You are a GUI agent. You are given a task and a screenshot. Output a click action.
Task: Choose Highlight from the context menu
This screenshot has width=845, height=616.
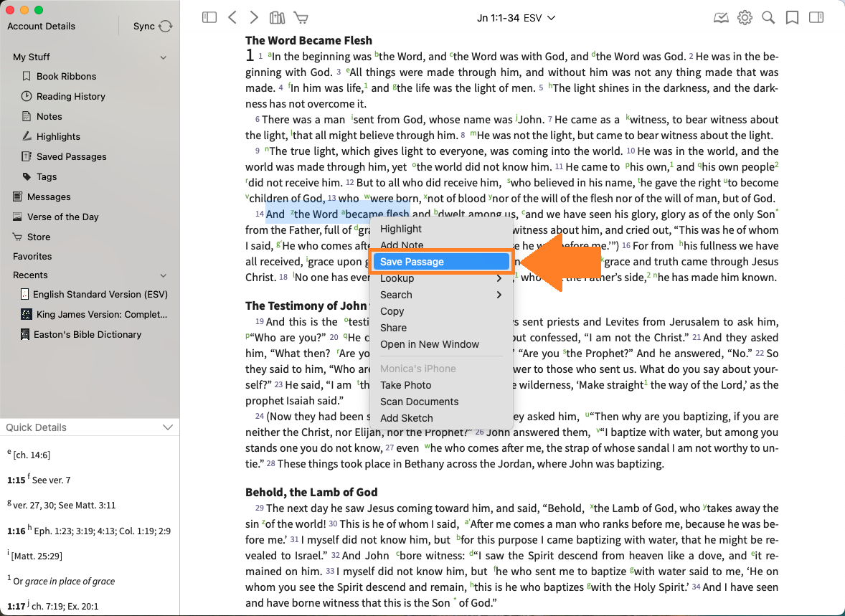coord(401,229)
